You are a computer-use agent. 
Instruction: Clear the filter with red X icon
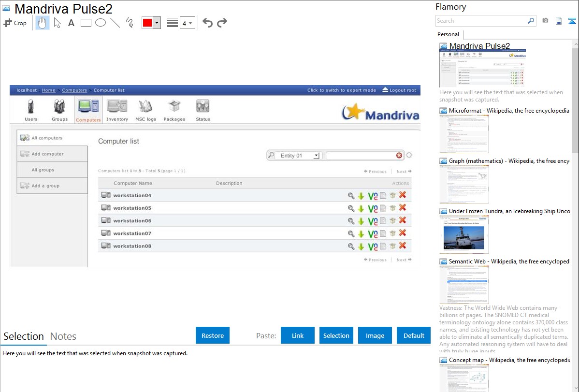pyautogui.click(x=399, y=156)
